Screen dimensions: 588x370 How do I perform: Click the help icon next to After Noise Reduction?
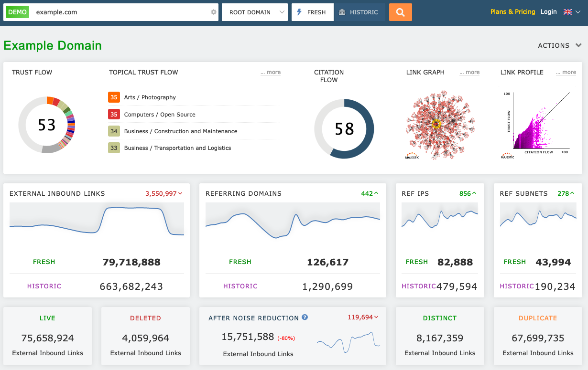305,317
